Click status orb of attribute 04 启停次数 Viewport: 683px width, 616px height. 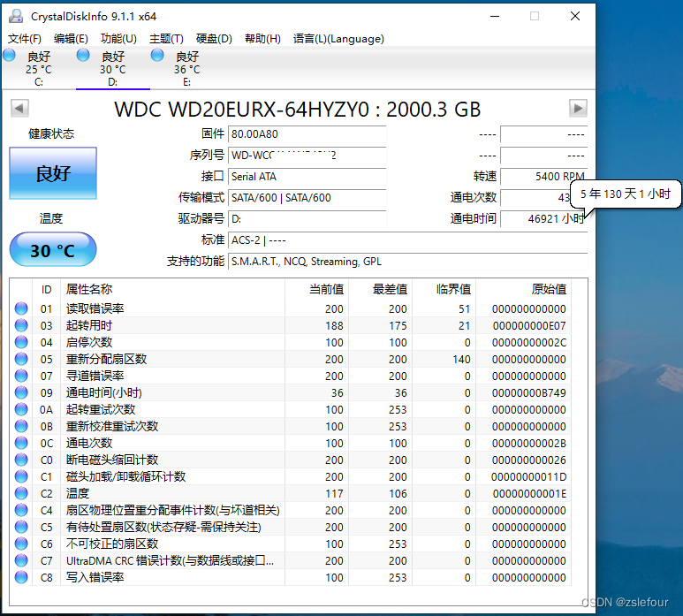(21, 342)
